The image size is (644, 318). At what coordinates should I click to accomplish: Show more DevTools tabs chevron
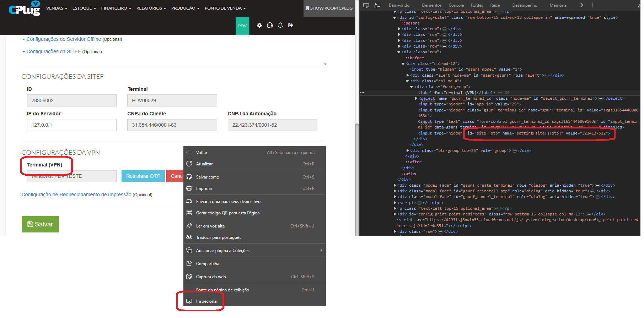[x=581, y=5]
